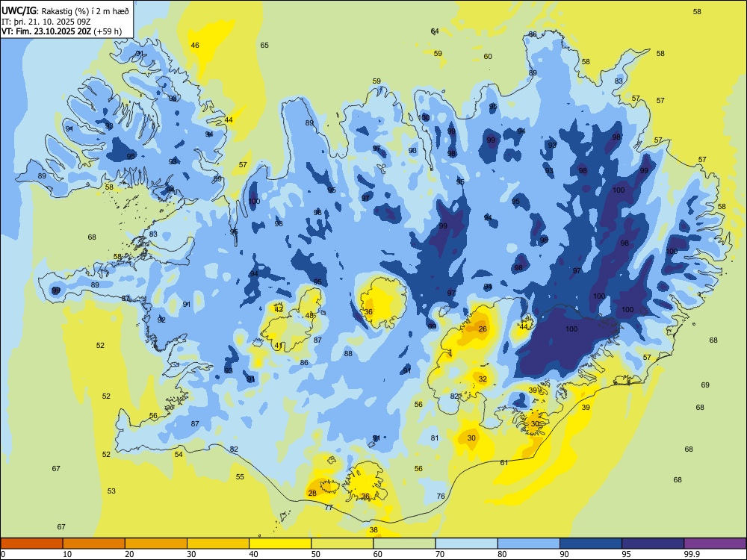Screen dimensions: 747x560
Task: Click the value 61 on the southeast coastline
Action: pos(504,462)
